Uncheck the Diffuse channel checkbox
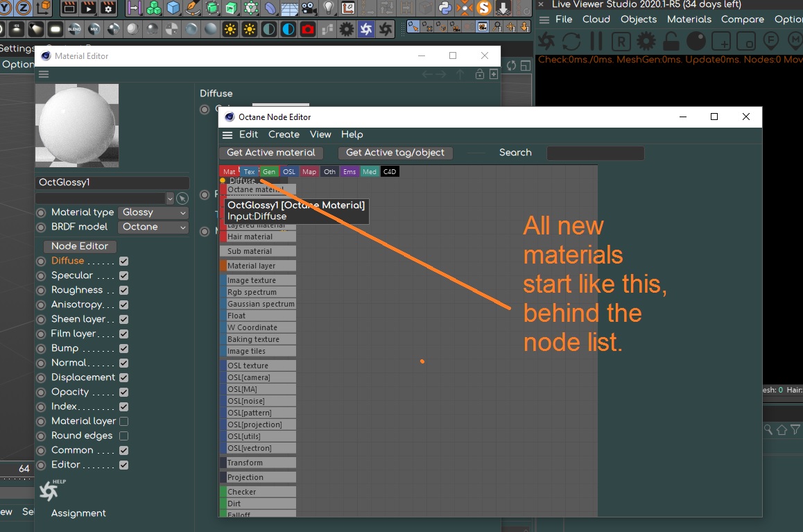This screenshot has width=803, height=532. point(123,261)
